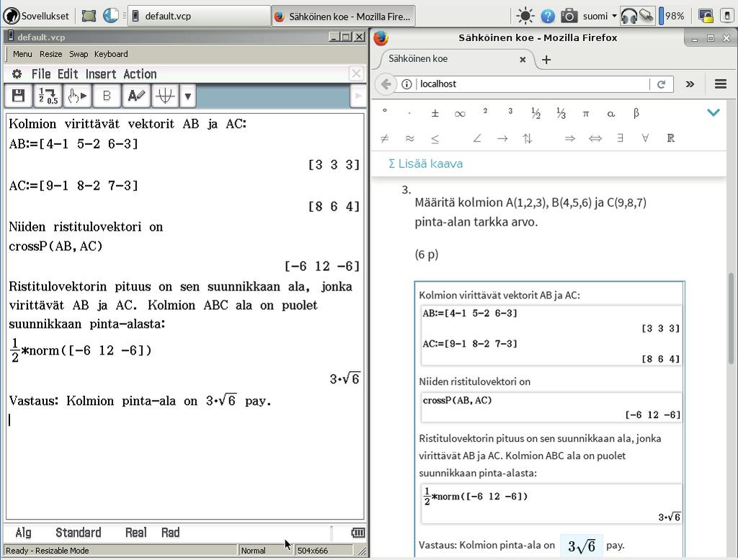Toggle Real mode in status bar
The width and height of the screenshot is (738, 560).
point(135,532)
